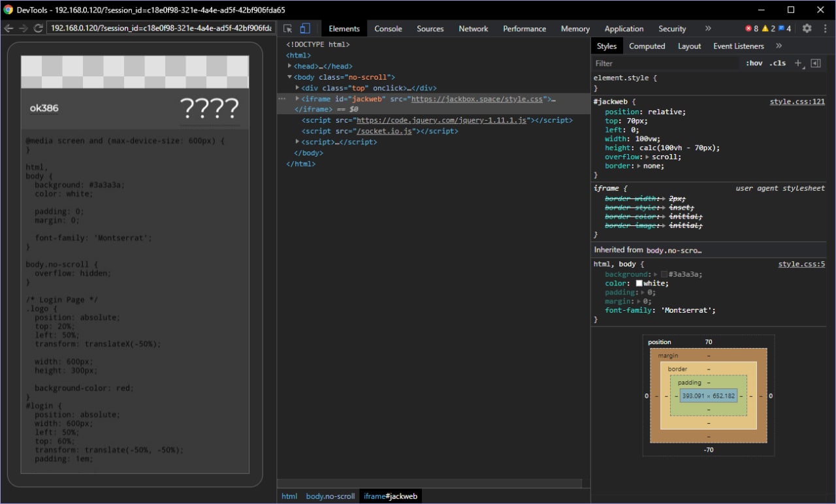Open the jackbox.space/style.css iframe src link

click(478, 99)
